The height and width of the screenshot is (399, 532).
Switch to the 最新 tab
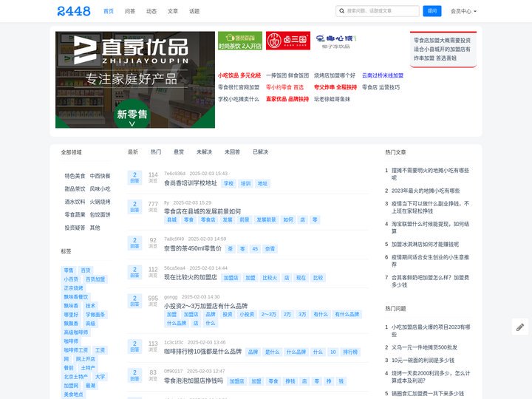(133, 152)
